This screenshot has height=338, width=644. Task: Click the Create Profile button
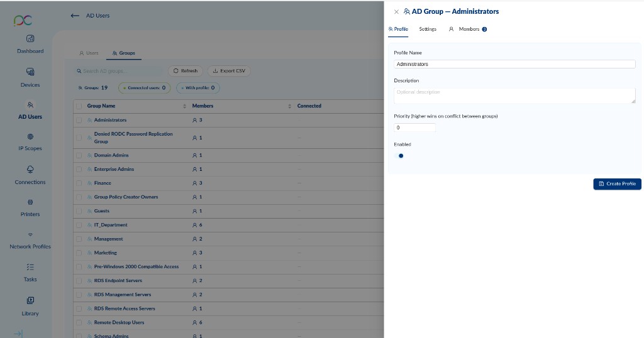(x=617, y=184)
